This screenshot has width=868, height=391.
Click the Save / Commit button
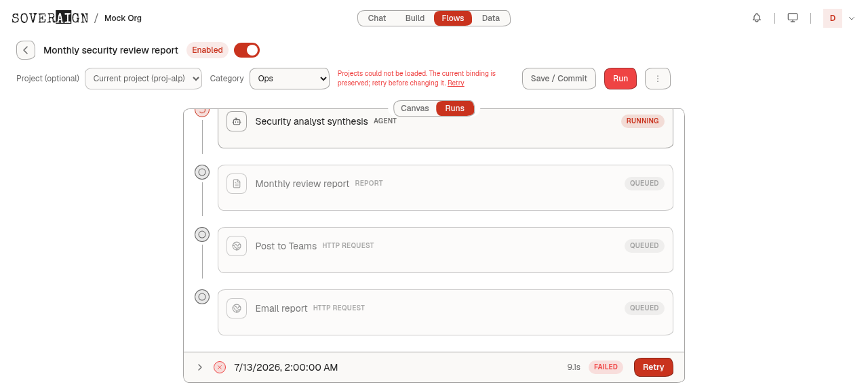click(559, 79)
